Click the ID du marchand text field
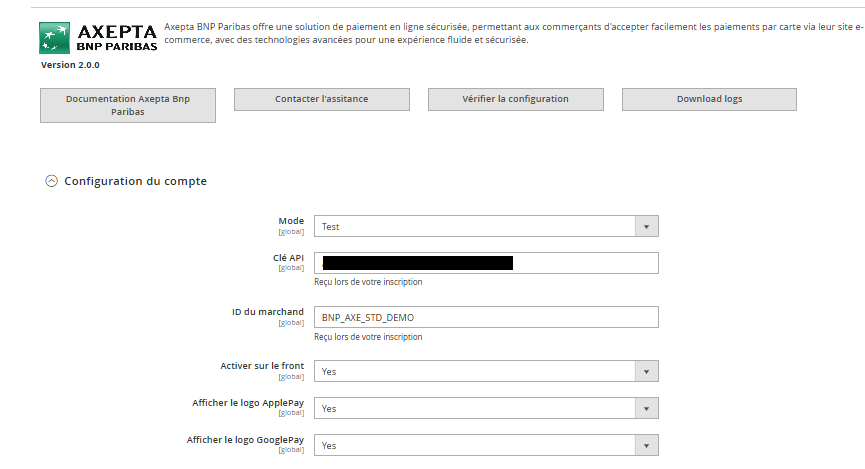865x469 pixels. coord(486,317)
